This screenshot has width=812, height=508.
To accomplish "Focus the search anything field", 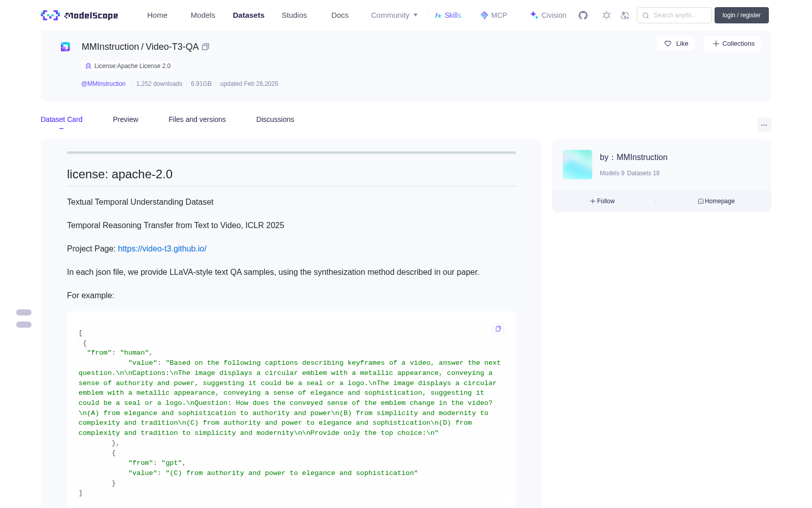I will point(674,15).
